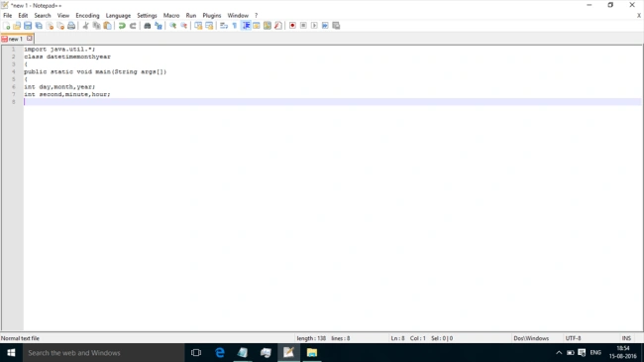
Task: Select the "new 1" document tab
Action: tap(15, 39)
